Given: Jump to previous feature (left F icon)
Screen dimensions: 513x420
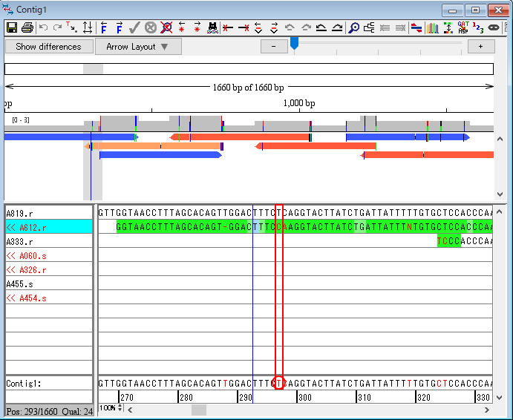Looking at the screenshot, I should pos(104,27).
